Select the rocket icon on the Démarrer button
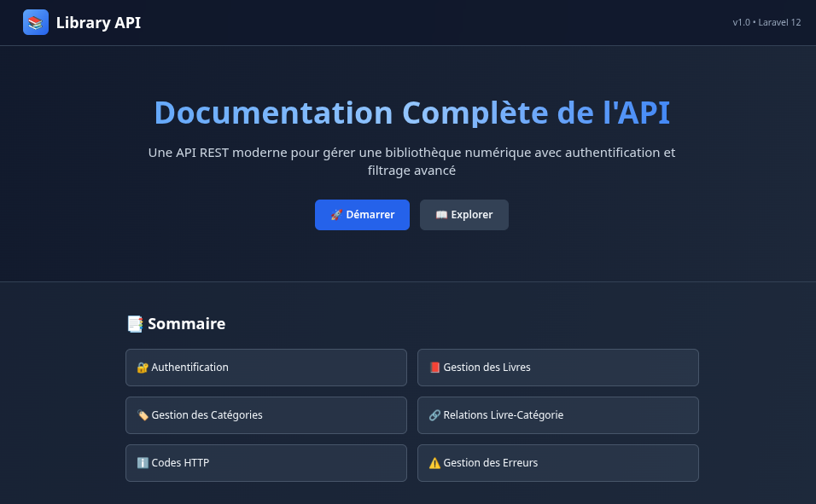The height and width of the screenshot is (504, 816). [x=335, y=215]
